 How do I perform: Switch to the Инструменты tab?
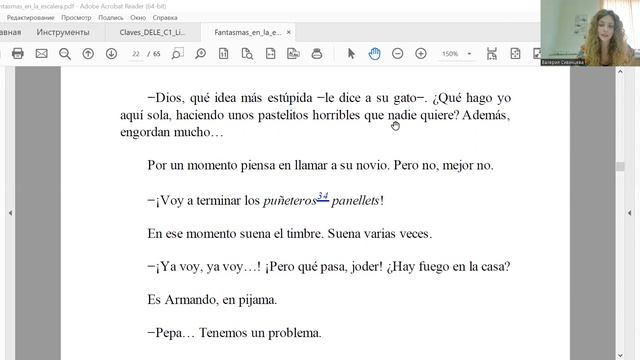click(x=63, y=32)
